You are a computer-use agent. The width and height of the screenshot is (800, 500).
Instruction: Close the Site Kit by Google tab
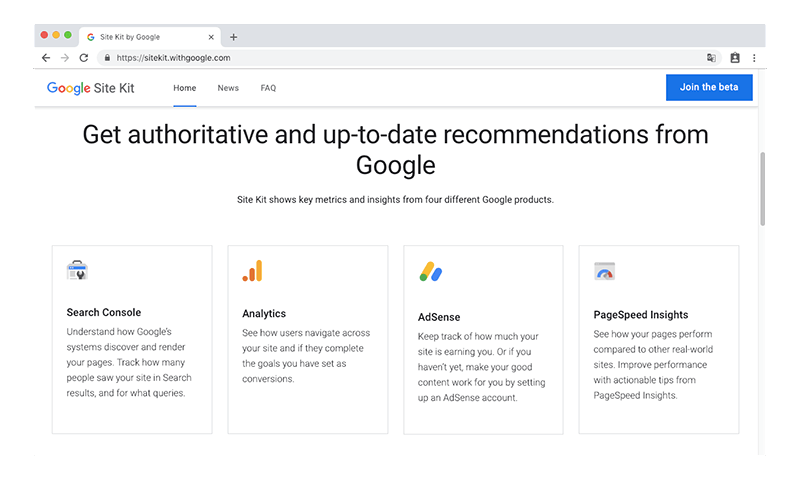211,37
